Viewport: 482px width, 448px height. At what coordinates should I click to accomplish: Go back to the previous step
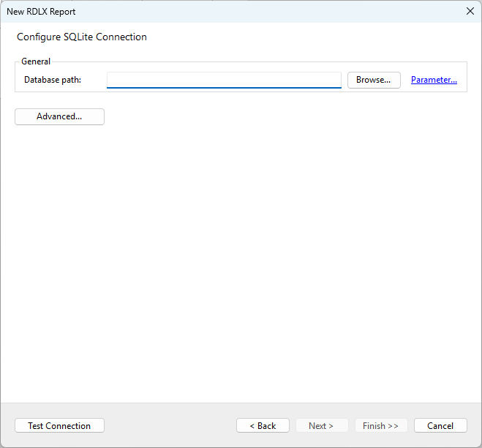263,425
